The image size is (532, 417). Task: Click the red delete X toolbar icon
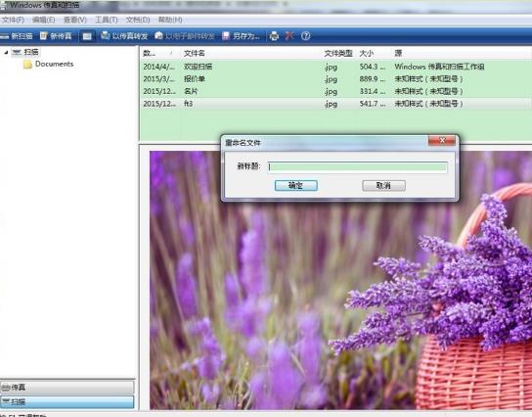[x=289, y=35]
